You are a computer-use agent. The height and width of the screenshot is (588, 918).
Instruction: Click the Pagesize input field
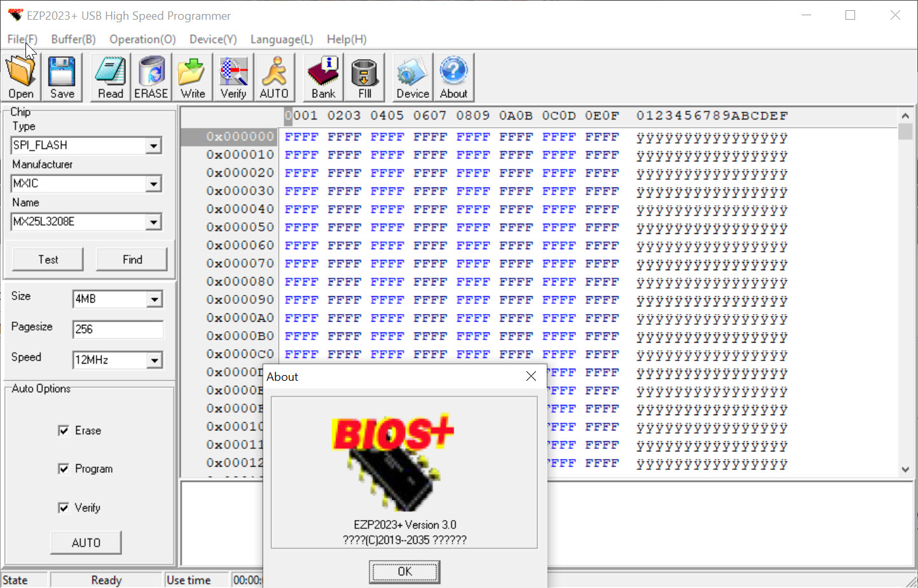118,329
